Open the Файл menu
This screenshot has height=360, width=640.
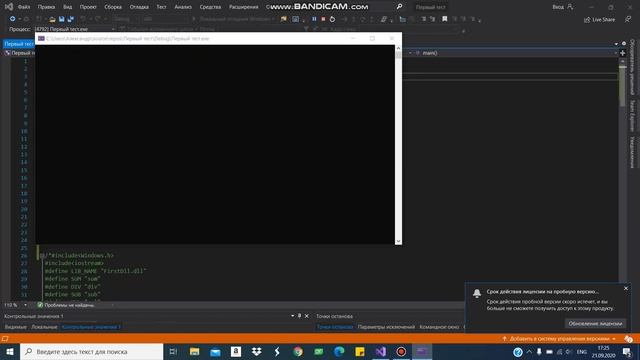tap(24, 7)
